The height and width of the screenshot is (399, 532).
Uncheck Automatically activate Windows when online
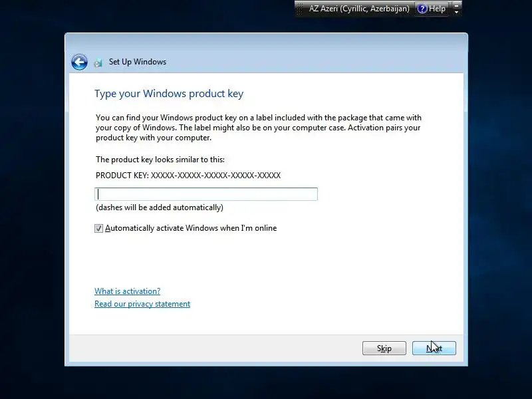(98, 228)
